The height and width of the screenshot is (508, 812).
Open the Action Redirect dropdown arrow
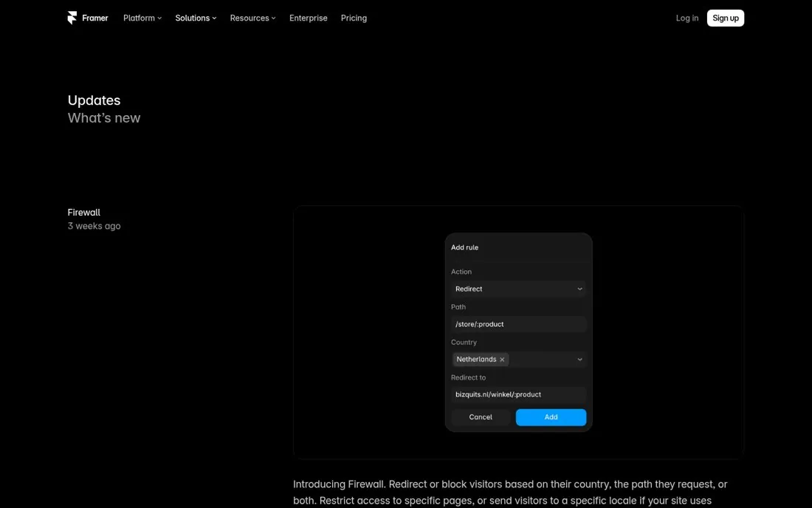click(579, 289)
